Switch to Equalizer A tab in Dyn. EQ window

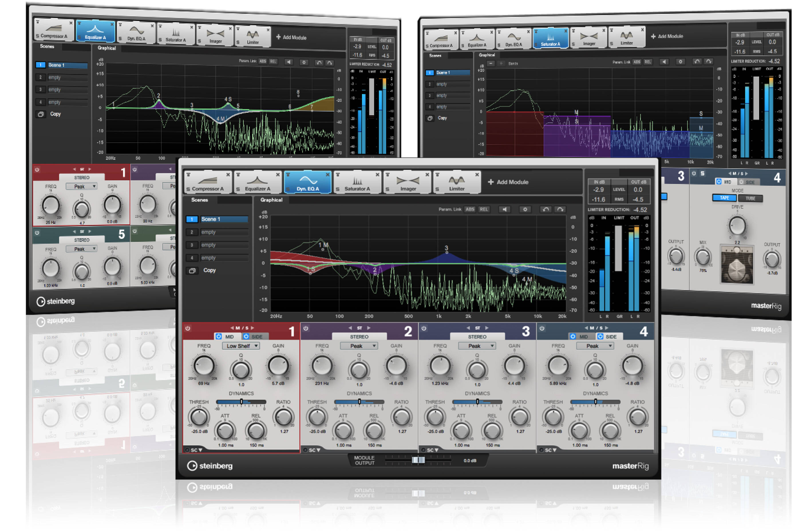click(x=258, y=182)
